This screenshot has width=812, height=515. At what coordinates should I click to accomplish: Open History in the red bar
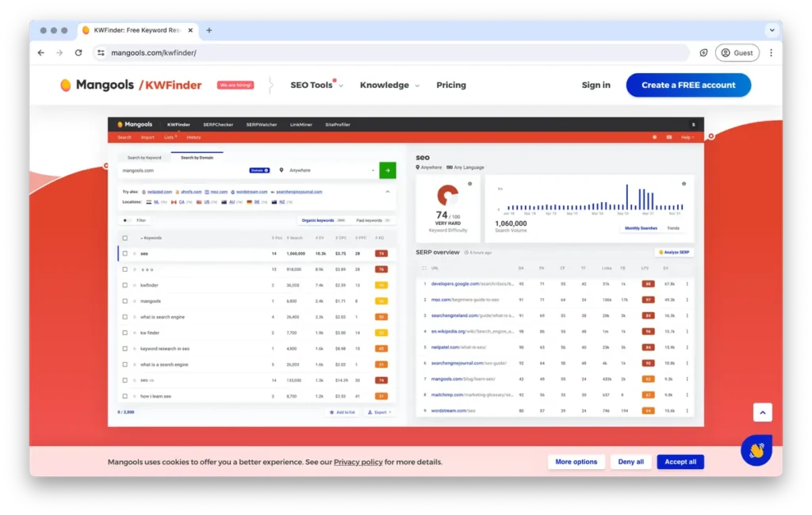pyautogui.click(x=193, y=137)
